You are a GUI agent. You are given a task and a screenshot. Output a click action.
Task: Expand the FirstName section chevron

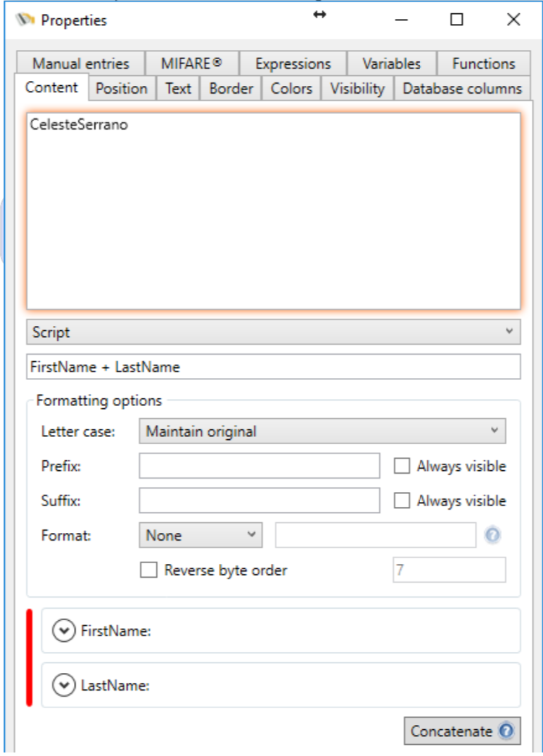[64, 631]
